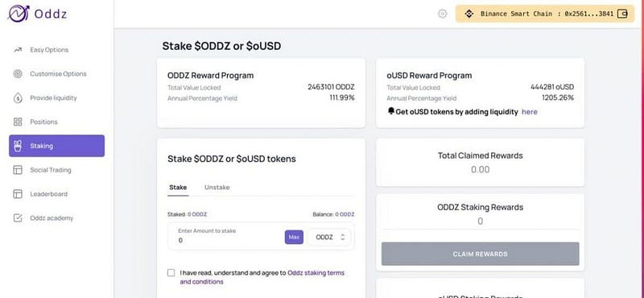The width and height of the screenshot is (644, 298).
Task: Click the Max amount button
Action: click(x=294, y=237)
